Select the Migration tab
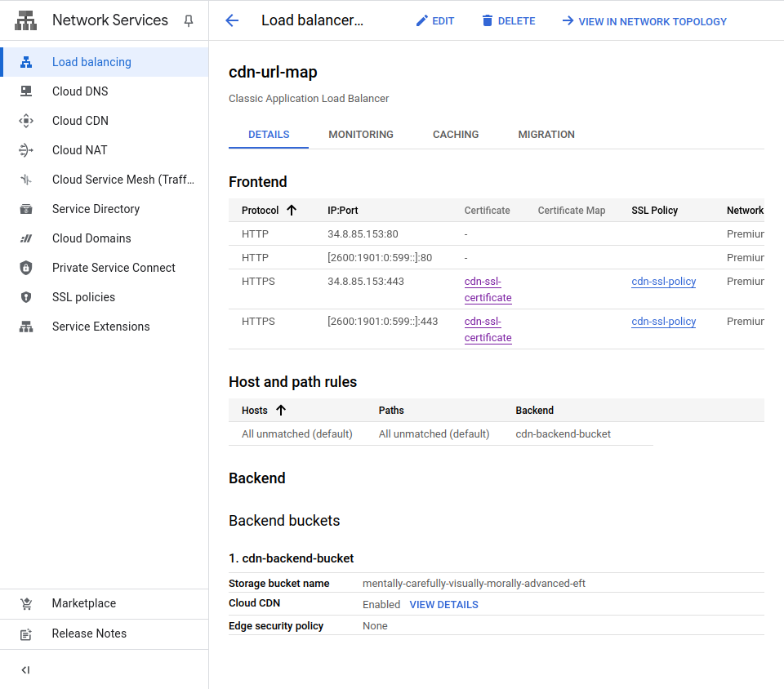The width and height of the screenshot is (784, 689). (546, 135)
